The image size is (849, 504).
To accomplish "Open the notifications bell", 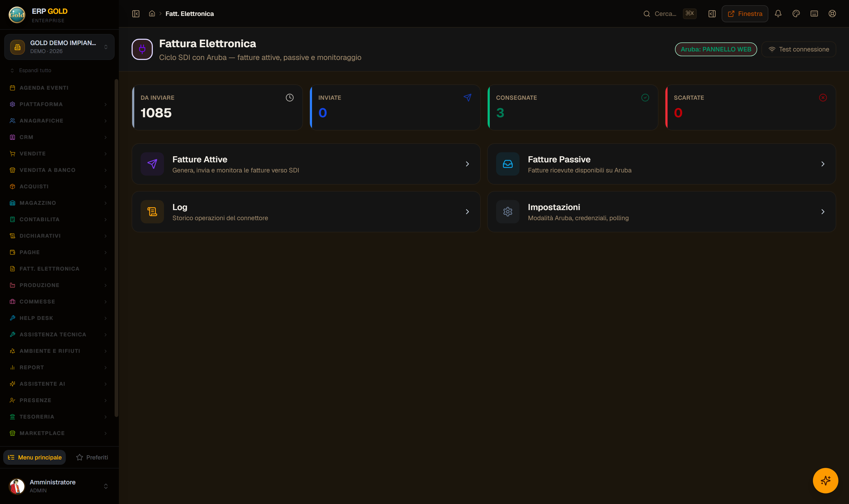I will pos(778,14).
